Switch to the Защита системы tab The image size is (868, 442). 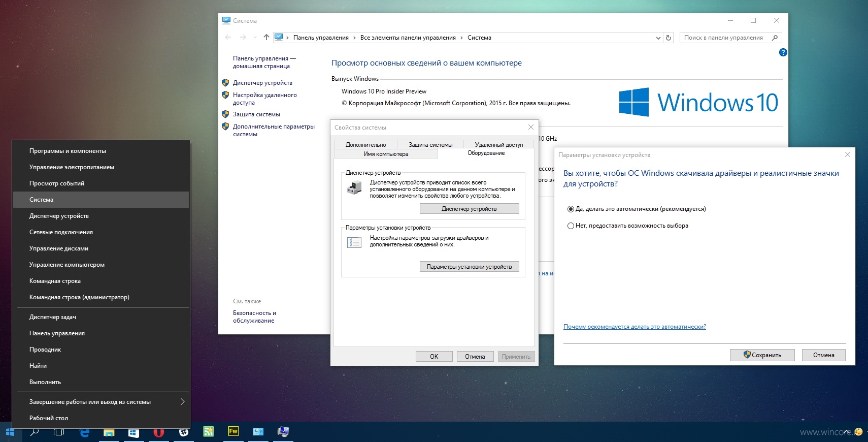pos(430,145)
